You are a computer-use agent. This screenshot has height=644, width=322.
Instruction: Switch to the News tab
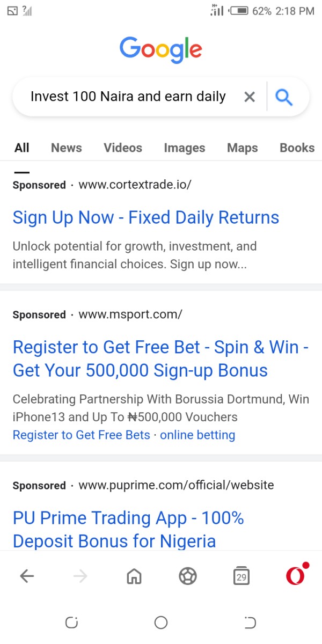pyautogui.click(x=67, y=148)
